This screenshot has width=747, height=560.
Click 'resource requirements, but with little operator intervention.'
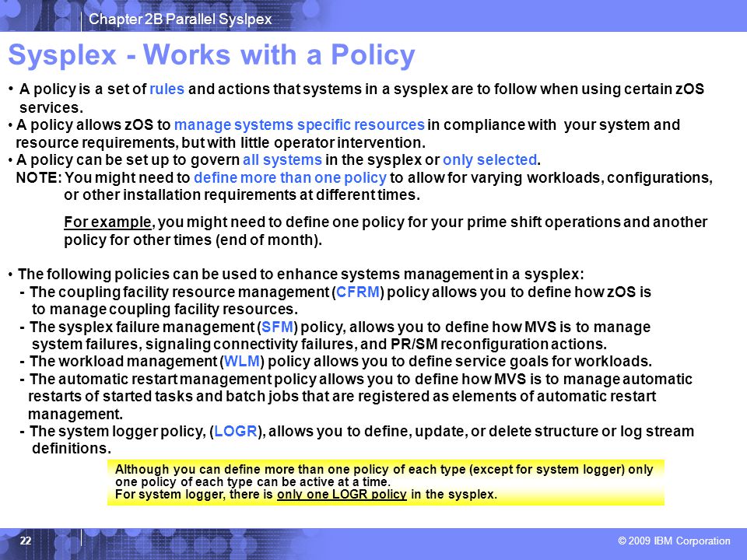pos(220,142)
